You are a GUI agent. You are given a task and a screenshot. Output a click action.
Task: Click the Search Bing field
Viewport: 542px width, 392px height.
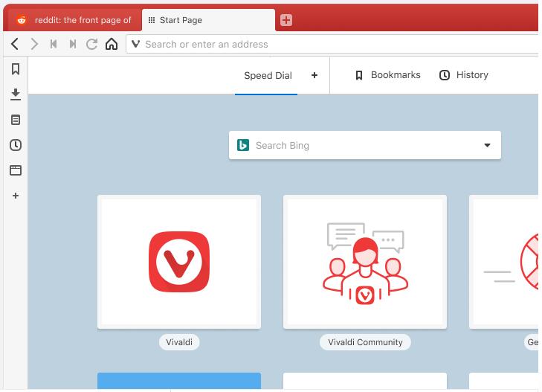click(x=364, y=145)
